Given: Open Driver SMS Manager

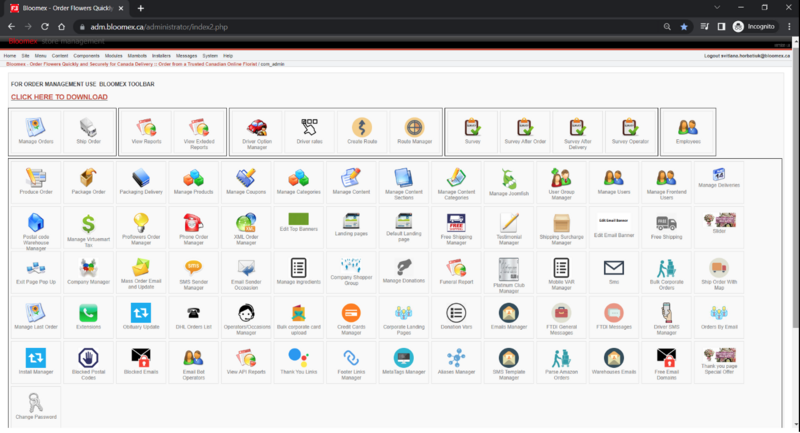Looking at the screenshot, I should pyautogui.click(x=666, y=317).
